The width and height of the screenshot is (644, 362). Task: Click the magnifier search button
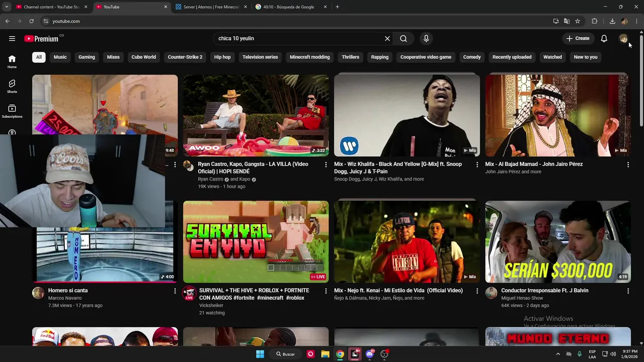(404, 38)
